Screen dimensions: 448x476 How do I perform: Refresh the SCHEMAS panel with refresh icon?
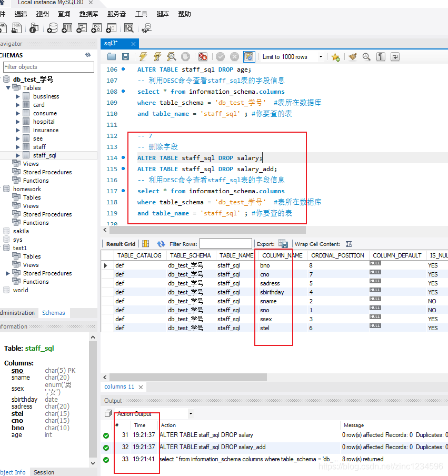click(87, 55)
